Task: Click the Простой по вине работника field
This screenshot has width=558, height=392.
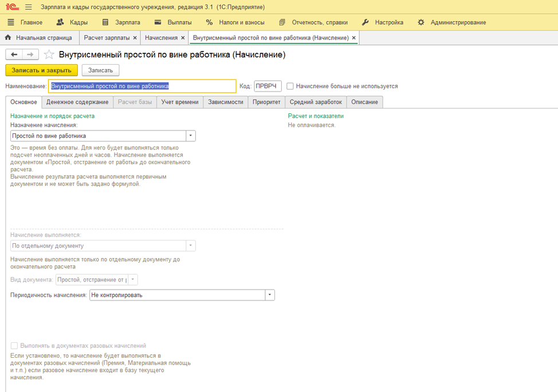Action: click(x=98, y=136)
